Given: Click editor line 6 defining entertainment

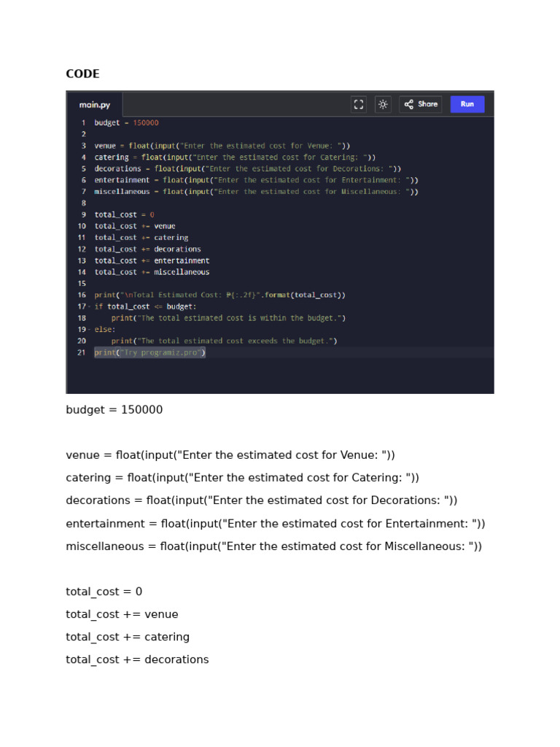Looking at the screenshot, I should pos(256,180).
